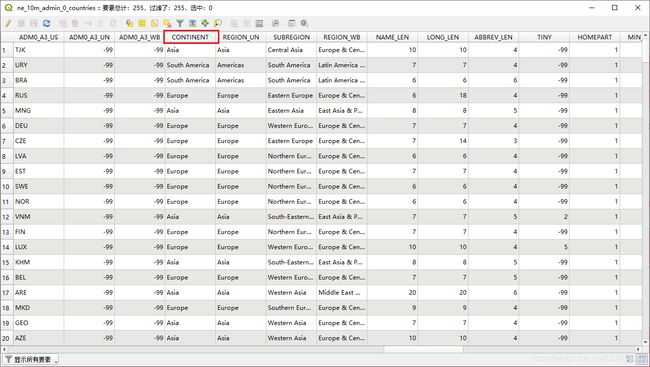650x367 pixels.
Task: Click 'Middle East ...' cell in ARE row
Action: [x=342, y=292]
